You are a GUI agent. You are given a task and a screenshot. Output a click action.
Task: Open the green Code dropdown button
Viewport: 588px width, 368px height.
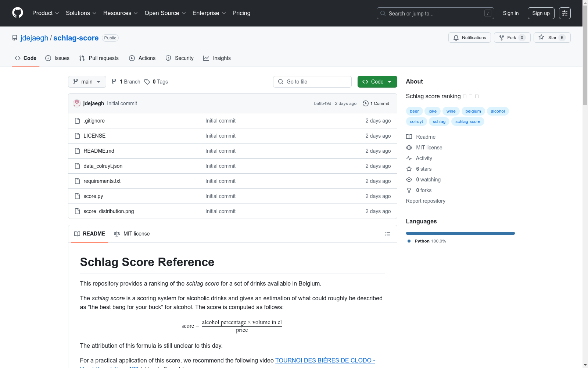coord(377,82)
